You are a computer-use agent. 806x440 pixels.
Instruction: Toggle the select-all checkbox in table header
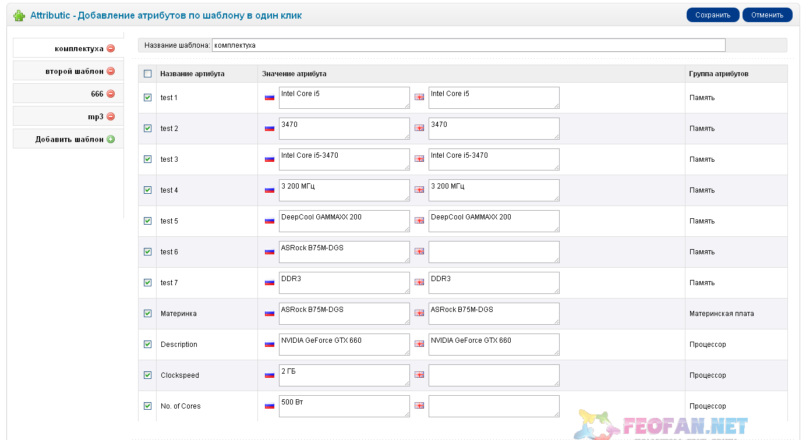pos(148,74)
